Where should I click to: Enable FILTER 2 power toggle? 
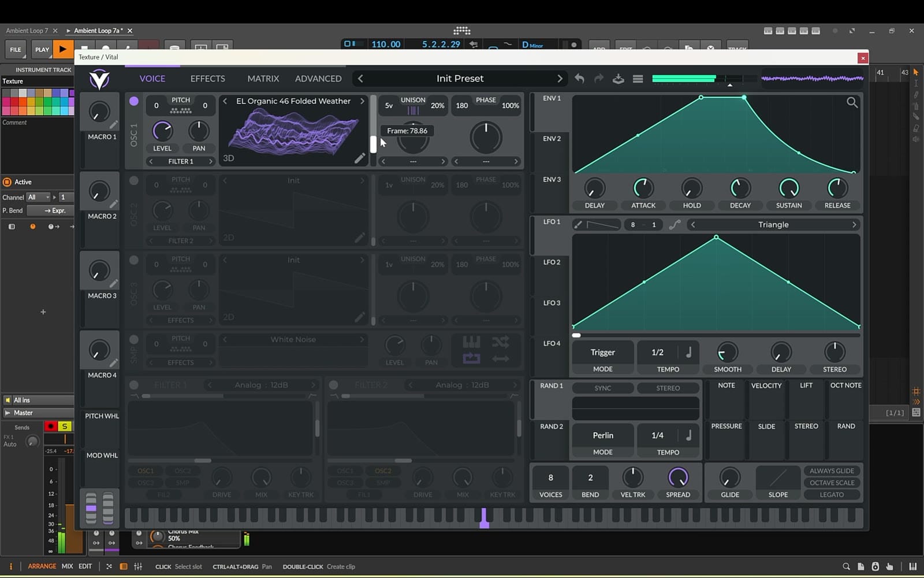pyautogui.click(x=333, y=385)
